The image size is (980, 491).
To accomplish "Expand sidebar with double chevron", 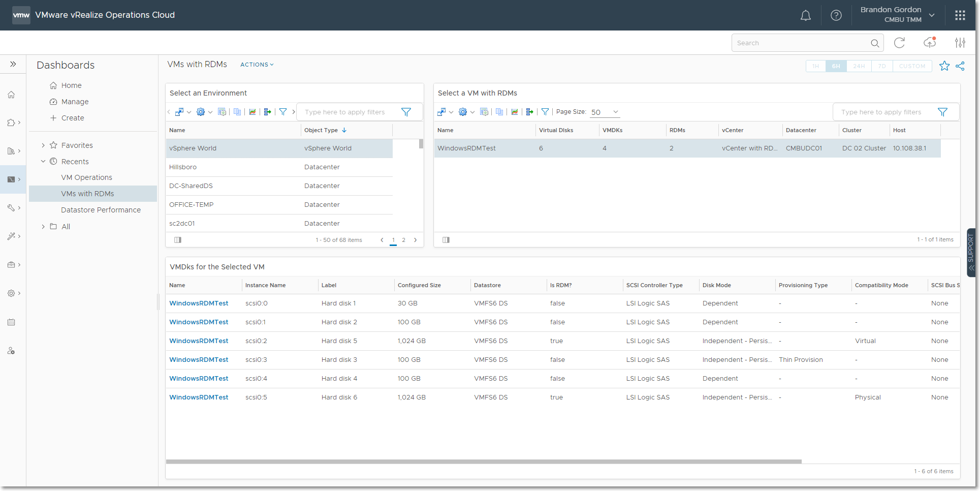I will (13, 64).
